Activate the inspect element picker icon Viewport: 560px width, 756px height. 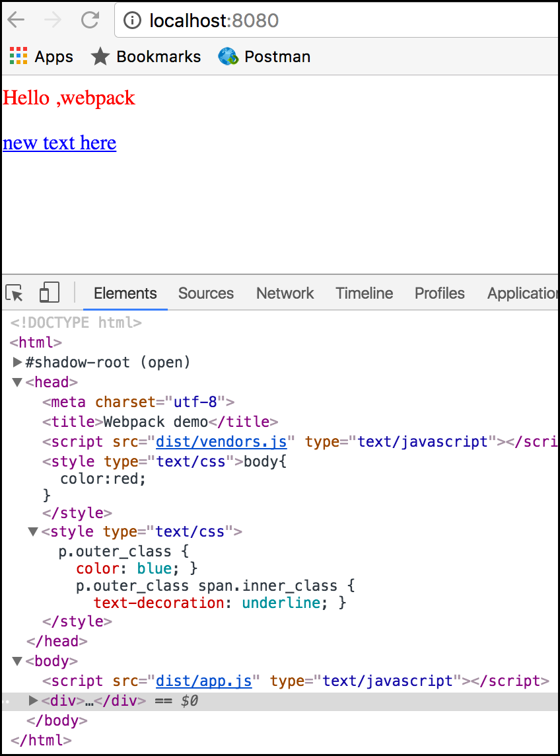coord(15,293)
